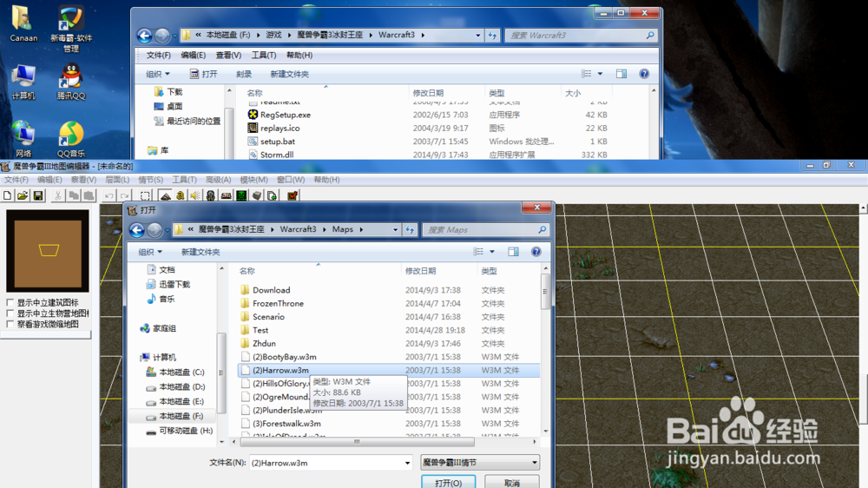Open the 腾讯QQ desktop shortcut
Image resolution: width=868 pixels, height=488 pixels.
(71, 82)
